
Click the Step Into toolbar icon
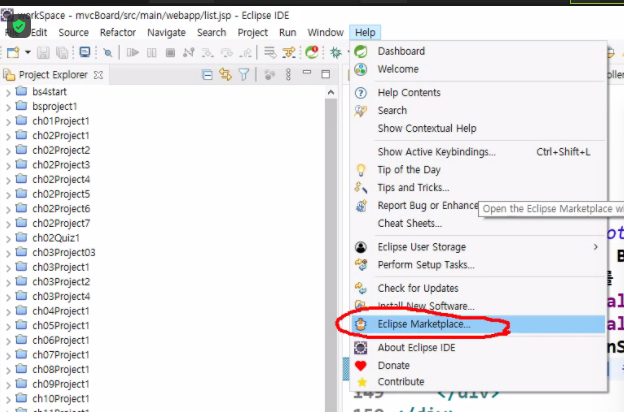[207, 53]
